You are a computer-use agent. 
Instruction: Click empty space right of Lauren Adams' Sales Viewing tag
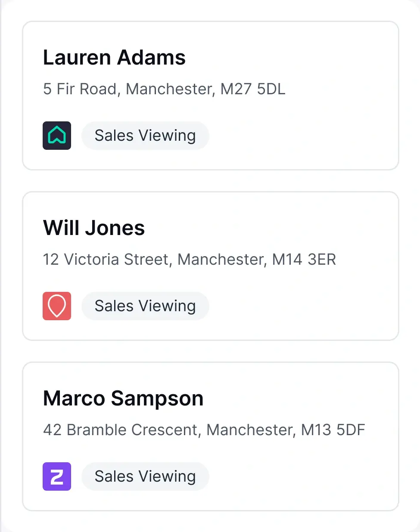[x=302, y=136]
